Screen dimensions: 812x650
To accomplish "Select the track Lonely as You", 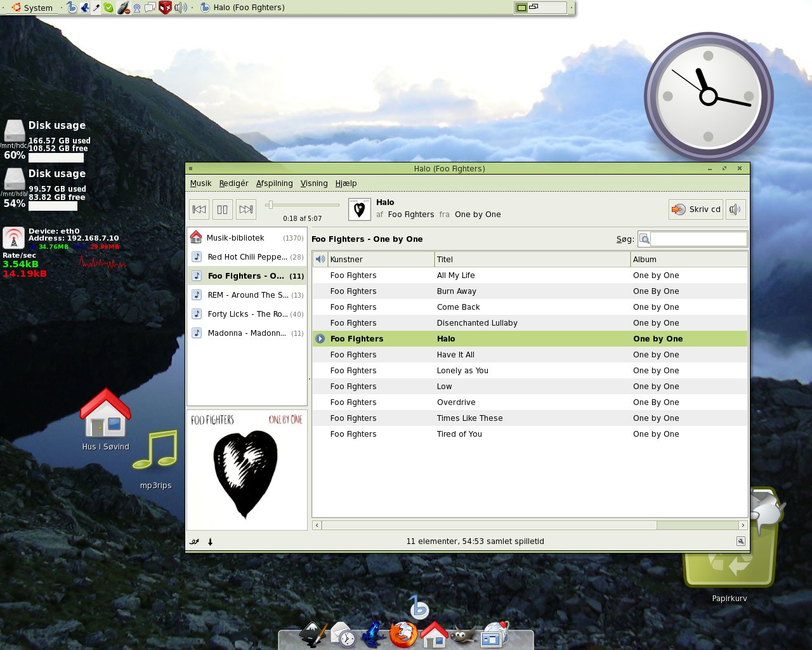I will [530, 371].
